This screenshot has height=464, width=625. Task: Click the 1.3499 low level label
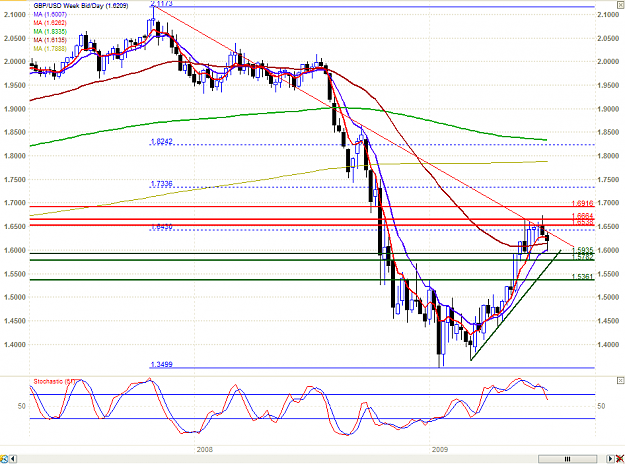click(161, 364)
